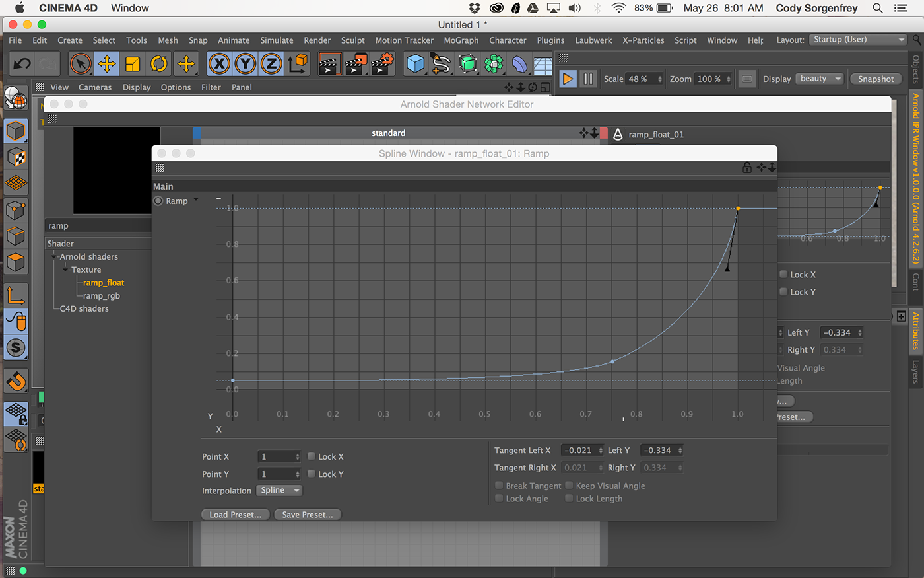924x578 pixels.
Task: Open the spline pen tool icon
Action: point(441,64)
